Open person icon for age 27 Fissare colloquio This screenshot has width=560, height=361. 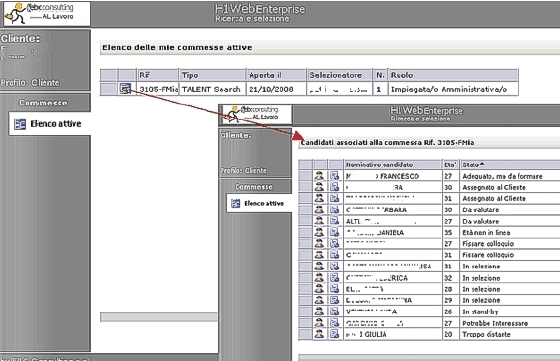319,244
